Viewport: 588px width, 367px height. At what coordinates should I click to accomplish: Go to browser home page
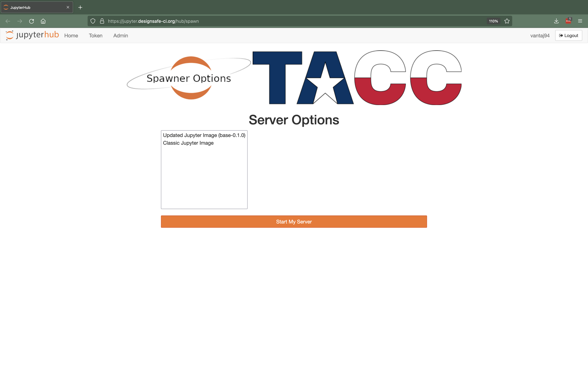[43, 21]
